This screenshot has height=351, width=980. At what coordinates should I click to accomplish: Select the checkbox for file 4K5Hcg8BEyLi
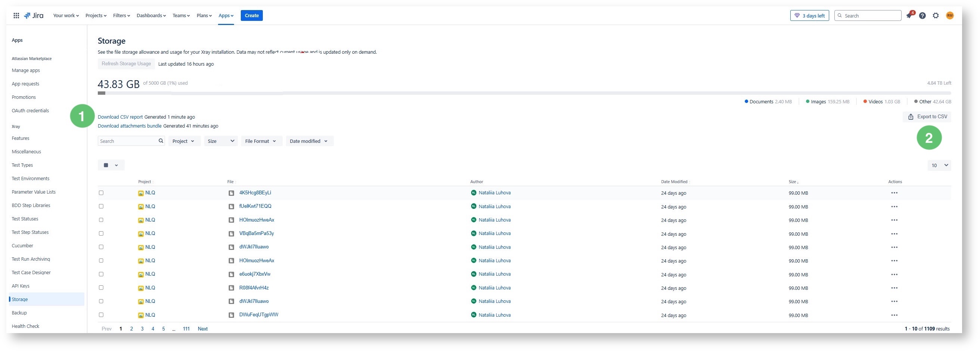coord(101,193)
